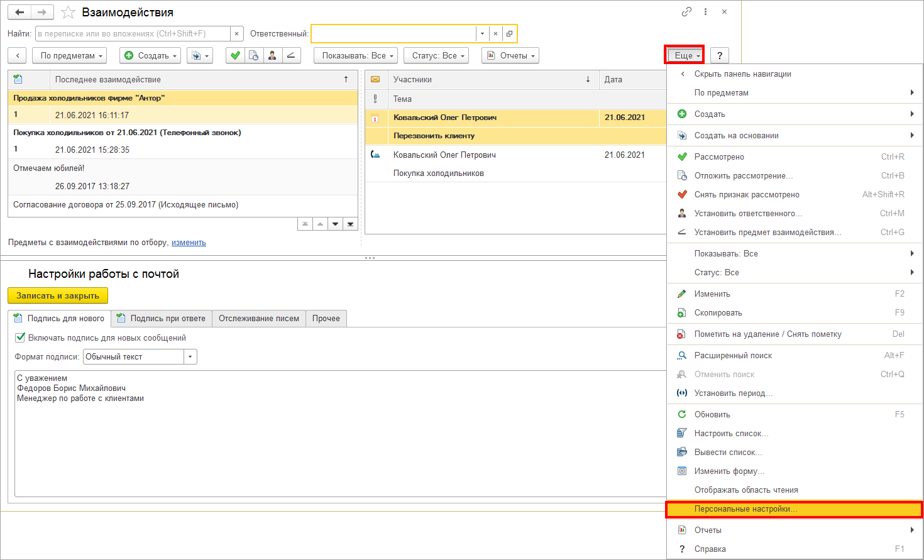Select Настроить список... menu item
924x560 pixels.
(x=795, y=434)
